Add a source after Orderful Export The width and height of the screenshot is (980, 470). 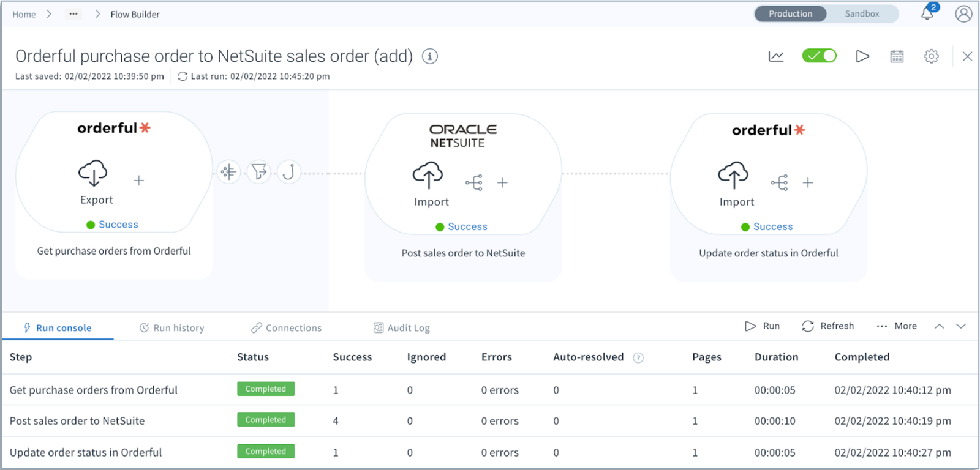pos(139,181)
